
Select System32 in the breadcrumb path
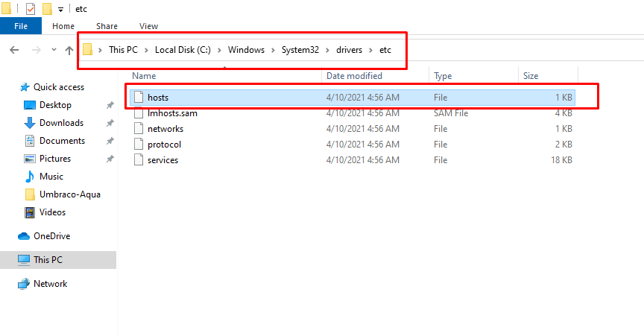tap(300, 50)
